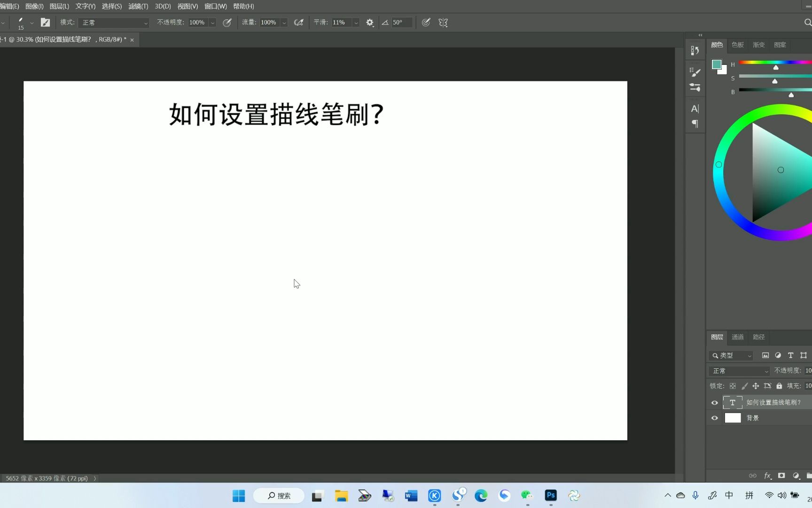Switch to the 通道 tab
The width and height of the screenshot is (812, 508).
coord(737,337)
